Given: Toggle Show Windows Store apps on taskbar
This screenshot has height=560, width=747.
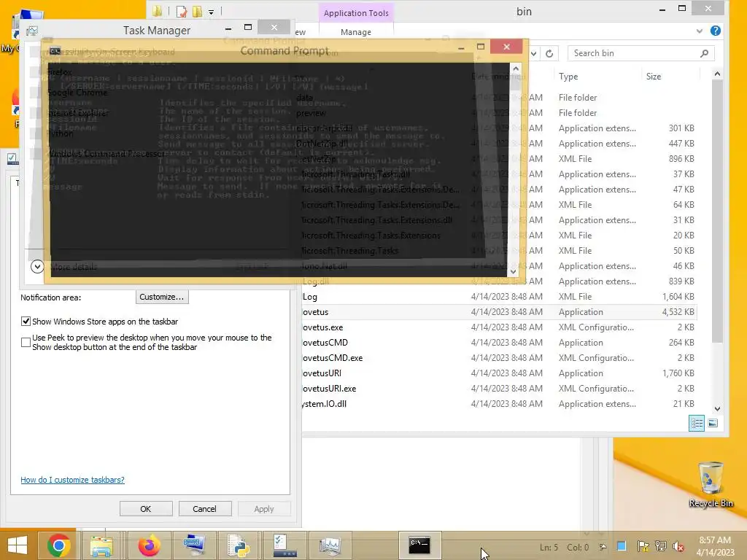Looking at the screenshot, I should click(26, 322).
